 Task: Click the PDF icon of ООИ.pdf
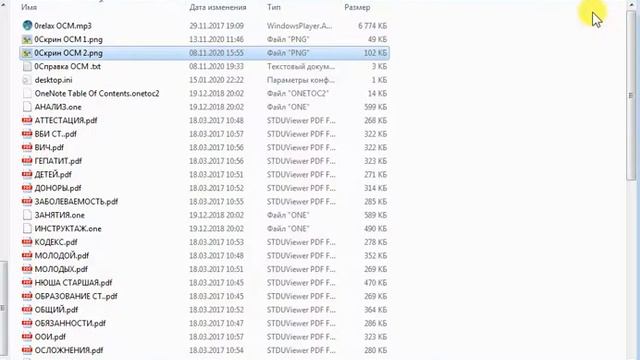[27, 336]
